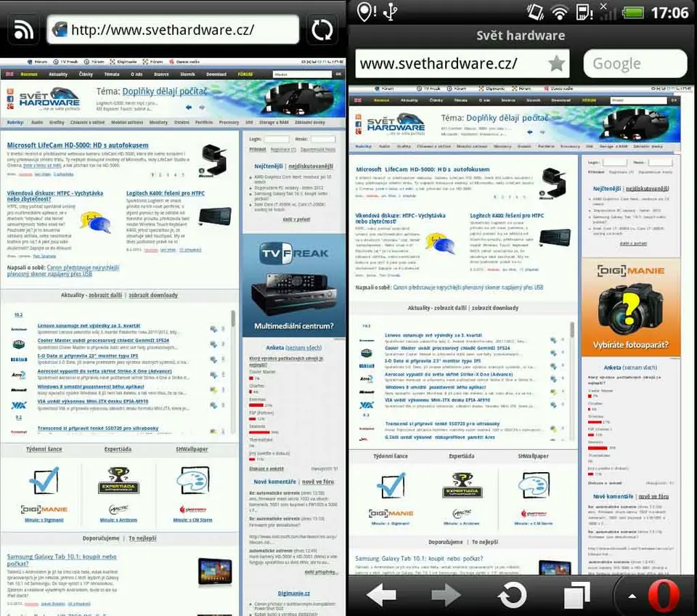Reload the page with Opera's refresh icon
Image resolution: width=697 pixels, height=616 pixels.
click(x=511, y=596)
